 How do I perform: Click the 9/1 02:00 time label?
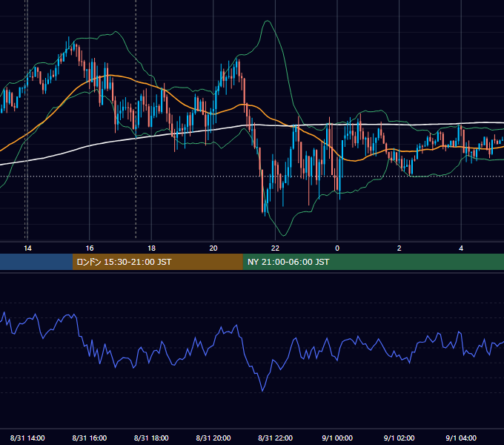pos(399,438)
